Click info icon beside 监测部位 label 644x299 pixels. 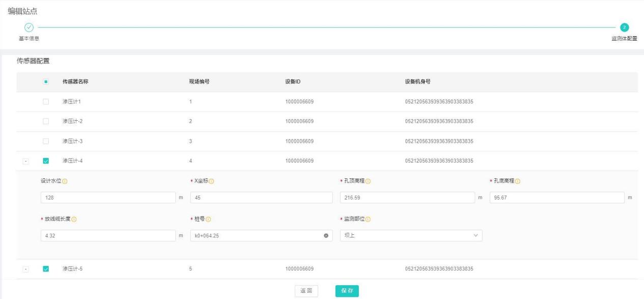(368, 220)
